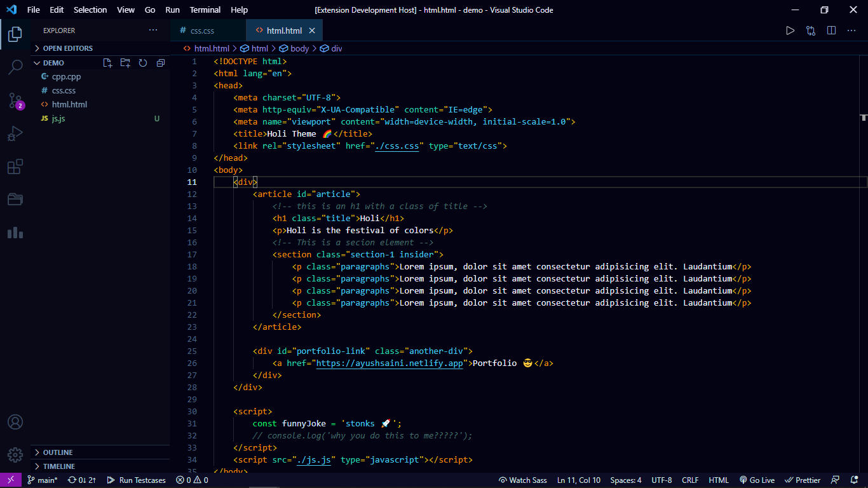Change CRLF end of line sequence
The image size is (868, 488).
pos(690,480)
